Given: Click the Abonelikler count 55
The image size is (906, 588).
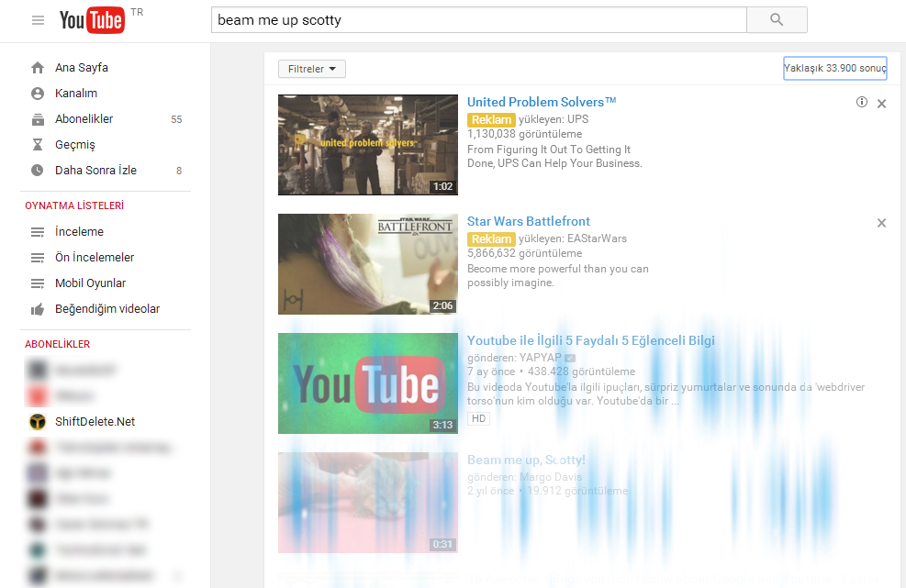Looking at the screenshot, I should 176,119.
